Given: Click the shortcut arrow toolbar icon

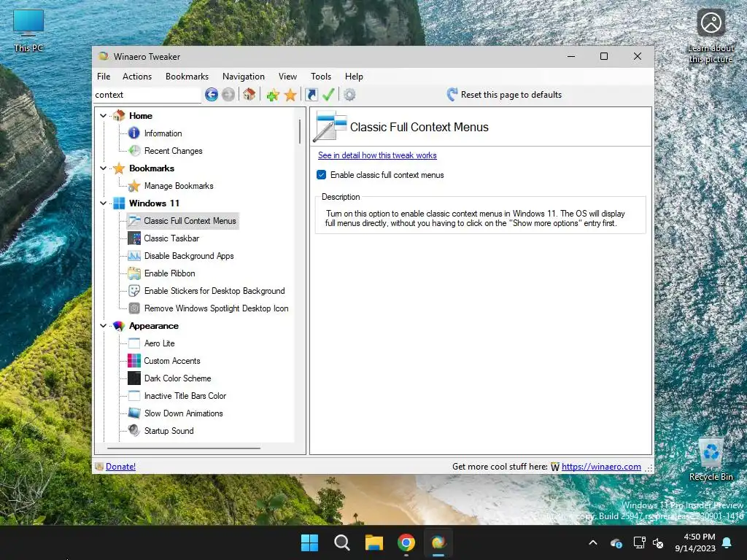Looking at the screenshot, I should (311, 95).
